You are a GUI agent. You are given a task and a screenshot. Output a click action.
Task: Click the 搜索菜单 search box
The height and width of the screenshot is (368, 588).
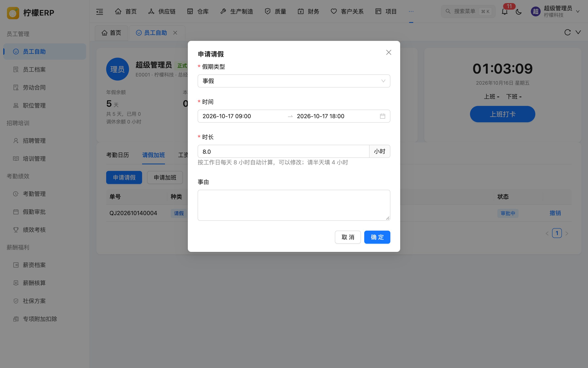(x=468, y=11)
